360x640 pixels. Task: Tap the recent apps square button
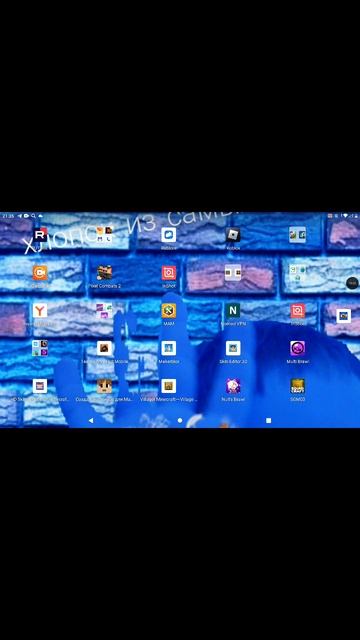tap(269, 420)
